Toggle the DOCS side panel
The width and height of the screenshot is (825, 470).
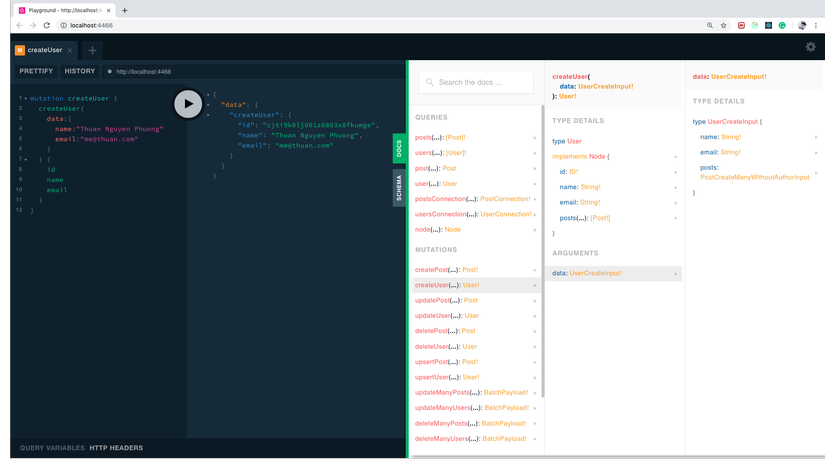pyautogui.click(x=399, y=149)
